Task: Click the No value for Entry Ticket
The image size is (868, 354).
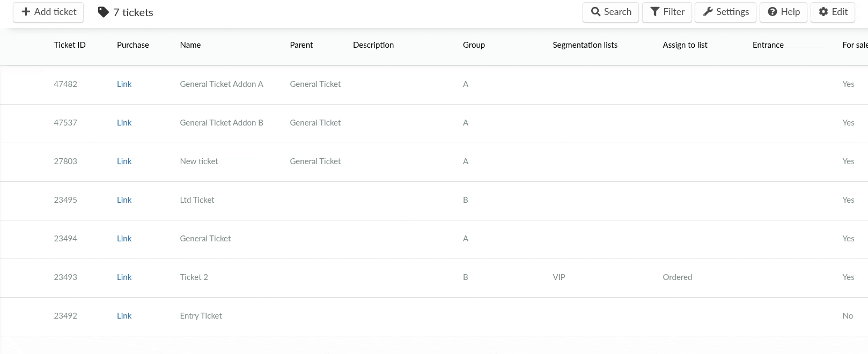Action: click(848, 316)
